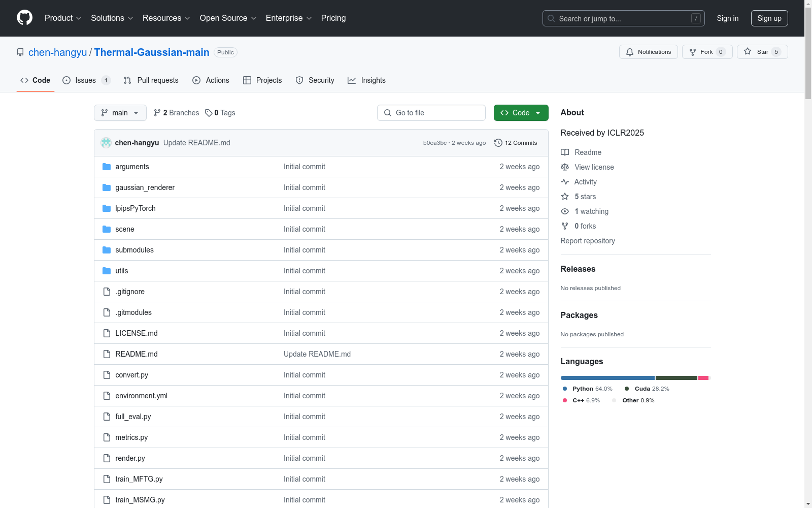Screen dimensions: 812x508
Task: Switch to the Issues tab
Action: pos(85,80)
